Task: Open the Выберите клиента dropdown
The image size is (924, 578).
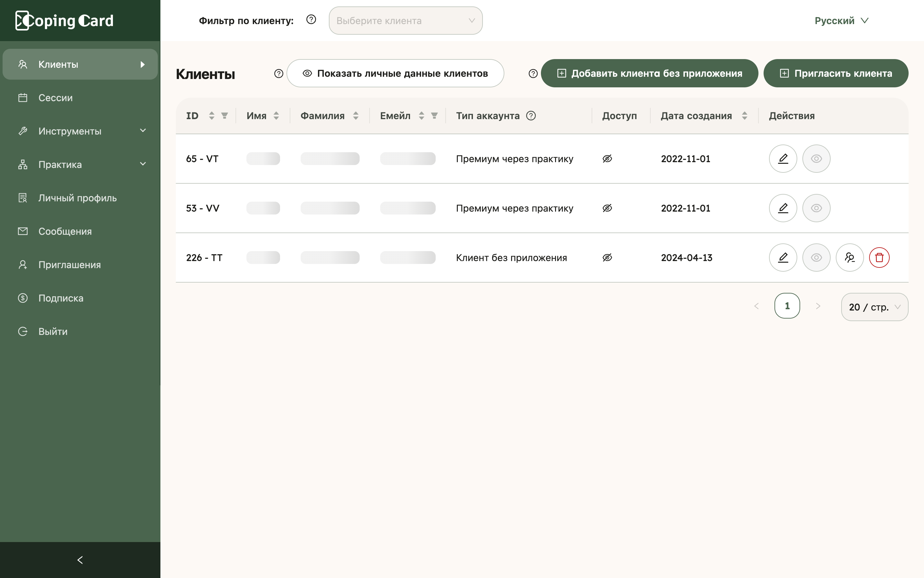Action: 406,21
